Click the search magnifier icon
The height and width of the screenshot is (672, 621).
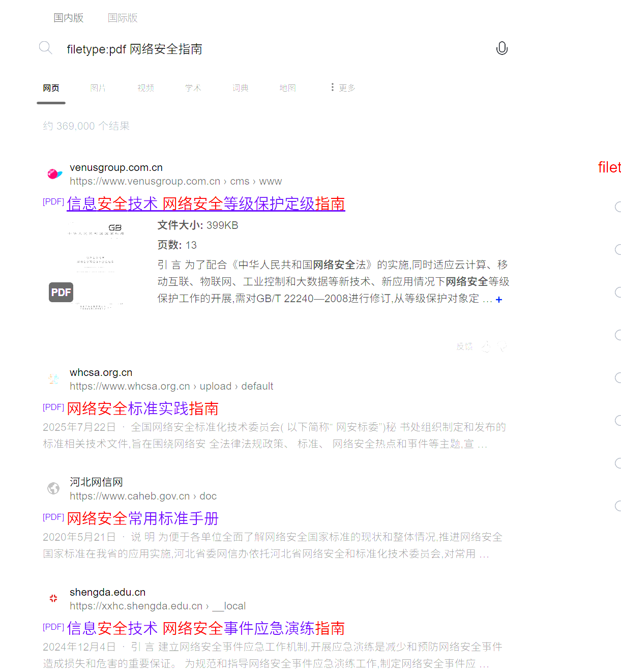[46, 48]
